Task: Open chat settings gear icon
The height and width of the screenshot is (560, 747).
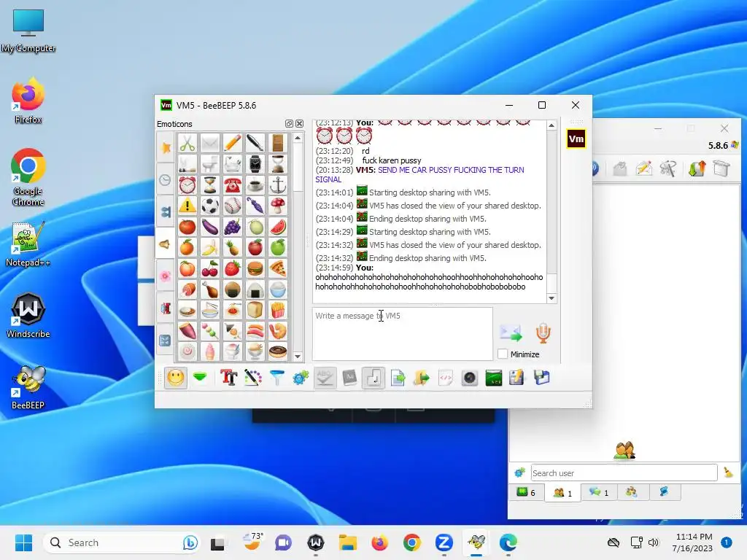Action: click(x=301, y=378)
